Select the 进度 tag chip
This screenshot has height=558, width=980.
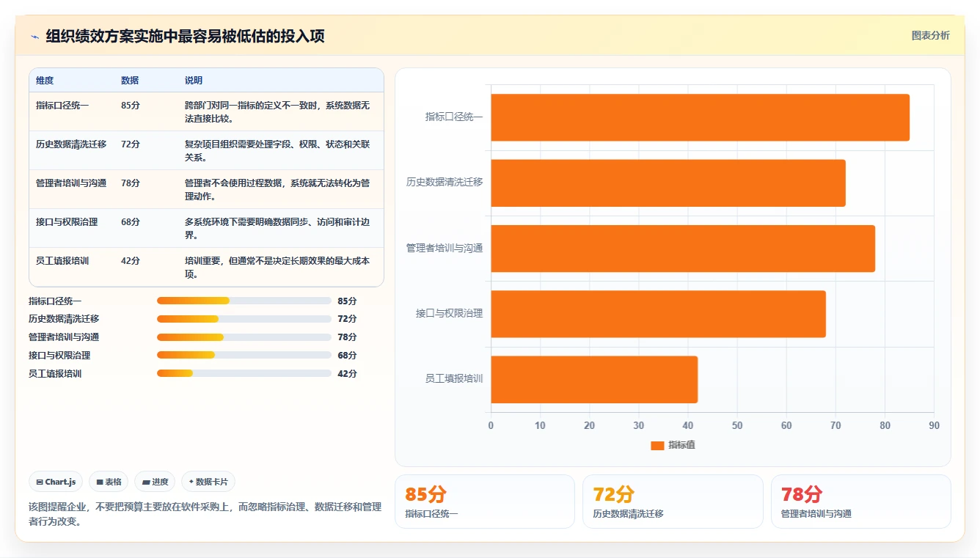[x=155, y=482]
